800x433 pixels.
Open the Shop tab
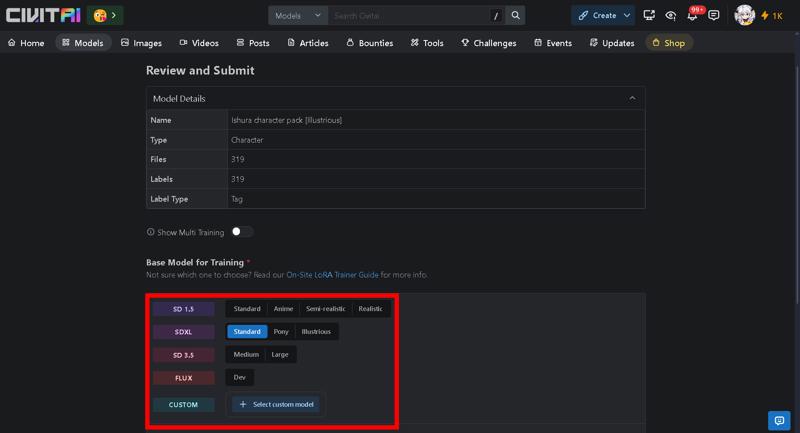(x=668, y=43)
